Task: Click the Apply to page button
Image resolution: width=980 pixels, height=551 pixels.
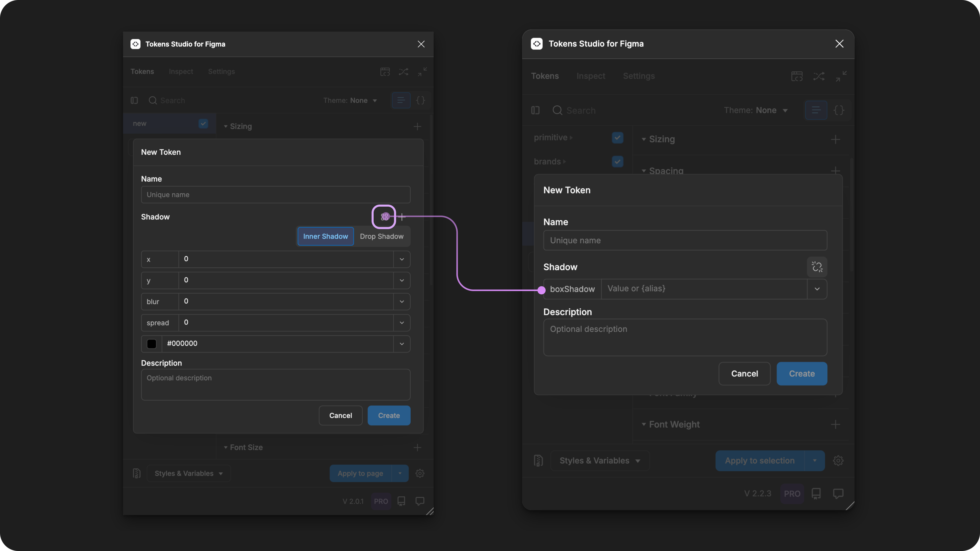Action: point(360,473)
